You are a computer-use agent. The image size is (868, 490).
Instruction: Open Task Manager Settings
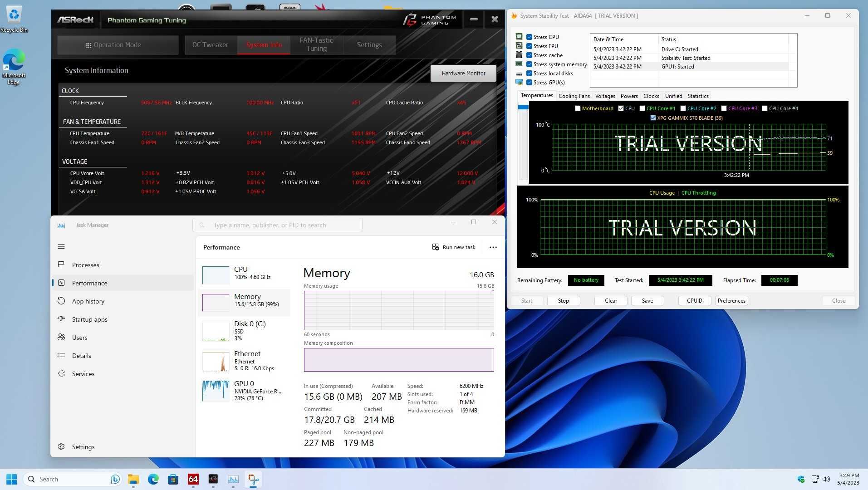123,447
